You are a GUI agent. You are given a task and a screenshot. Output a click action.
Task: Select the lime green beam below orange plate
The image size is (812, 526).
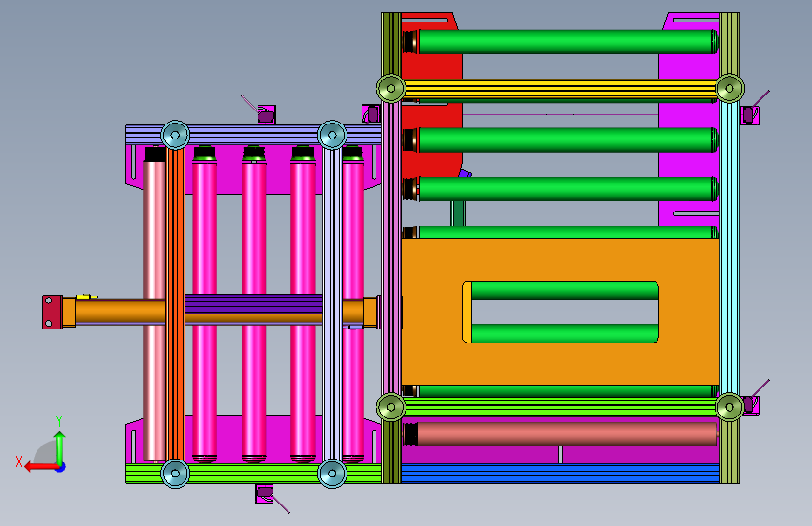coord(560,407)
